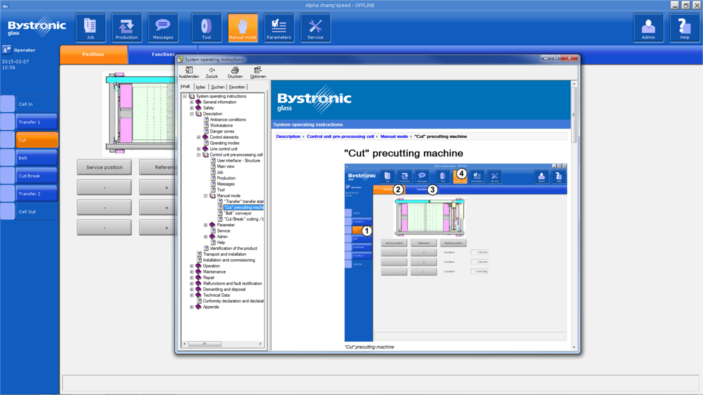Click the page icon of Danger zones topic
This screenshot has width=703, height=396.
pos(206,131)
